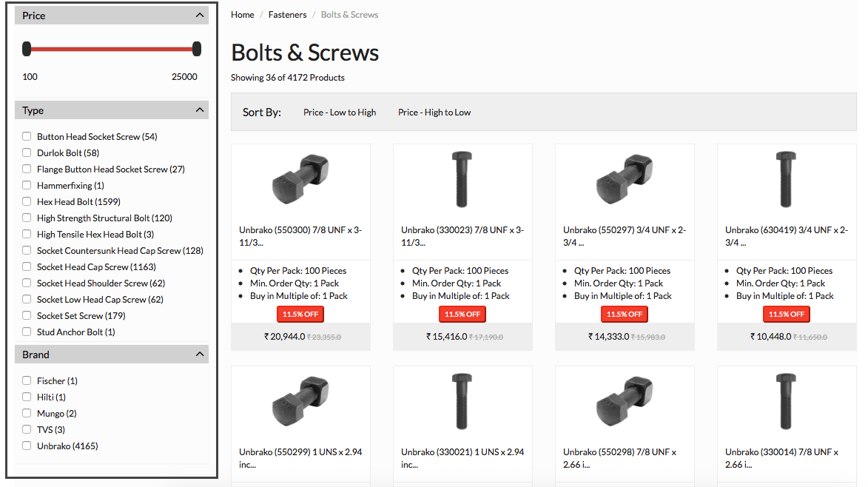Select the Durlok Bolt type checkbox
Image resolution: width=868 pixels, height=487 pixels.
click(27, 152)
